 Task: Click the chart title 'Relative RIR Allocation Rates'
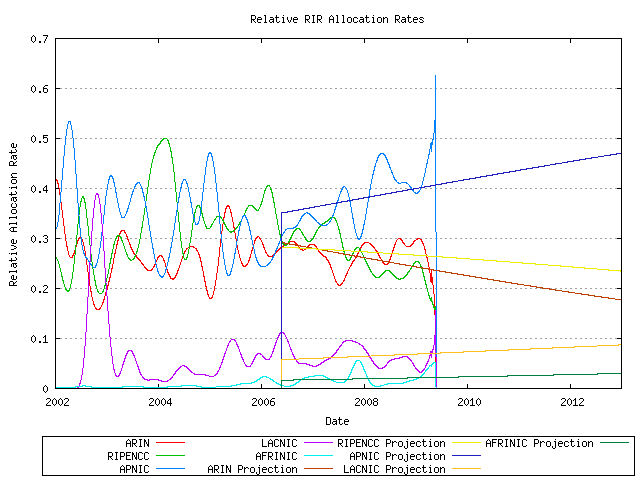tap(336, 19)
